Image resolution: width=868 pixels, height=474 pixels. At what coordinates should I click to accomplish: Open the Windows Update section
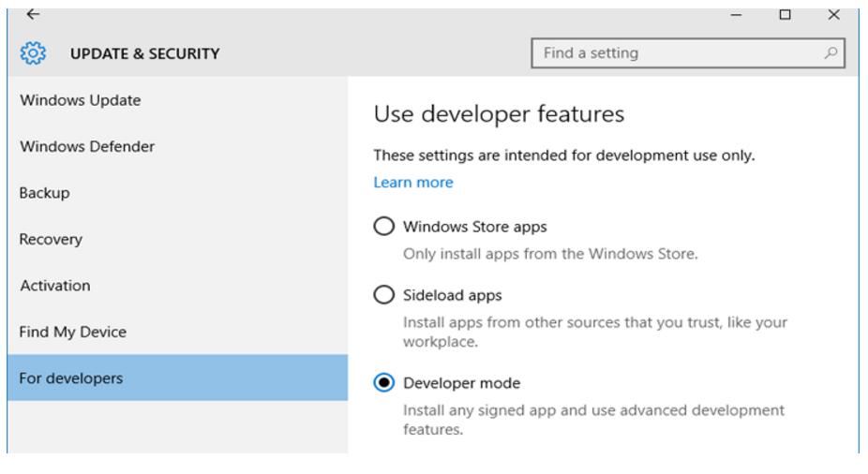tap(177, 100)
